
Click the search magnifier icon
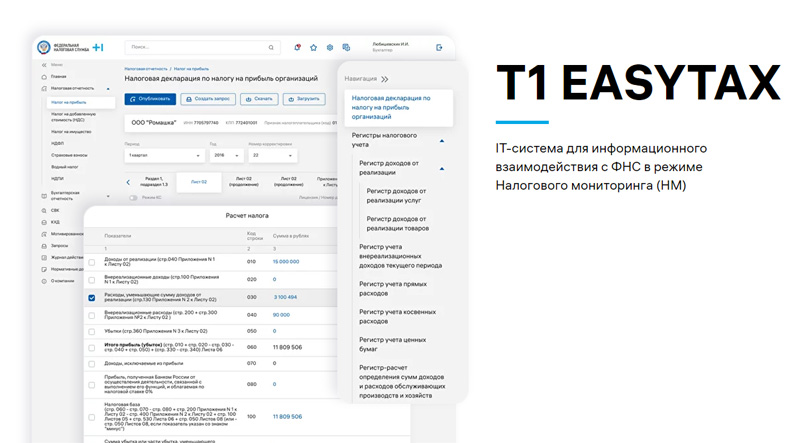pyautogui.click(x=271, y=47)
